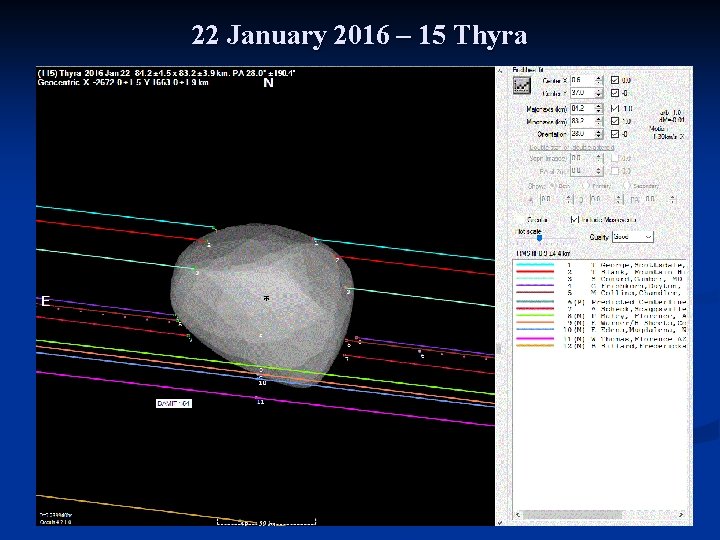Toggle the checkbox beside Centre Y
This screenshot has width=720, height=540.
pyautogui.click(x=615, y=93)
